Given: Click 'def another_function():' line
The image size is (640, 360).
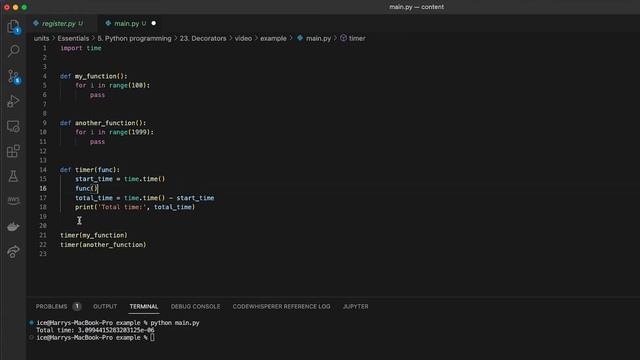Looking at the screenshot, I should [x=103, y=123].
